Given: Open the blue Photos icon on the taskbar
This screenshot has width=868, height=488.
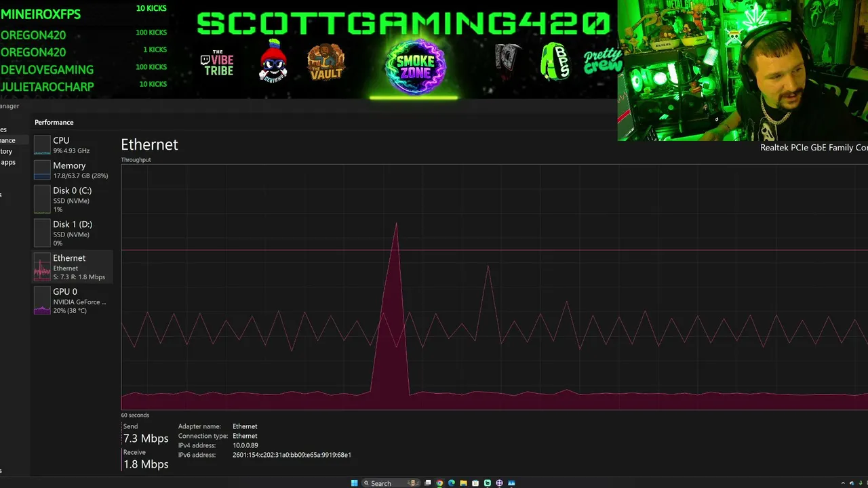Looking at the screenshot, I should coord(511,483).
